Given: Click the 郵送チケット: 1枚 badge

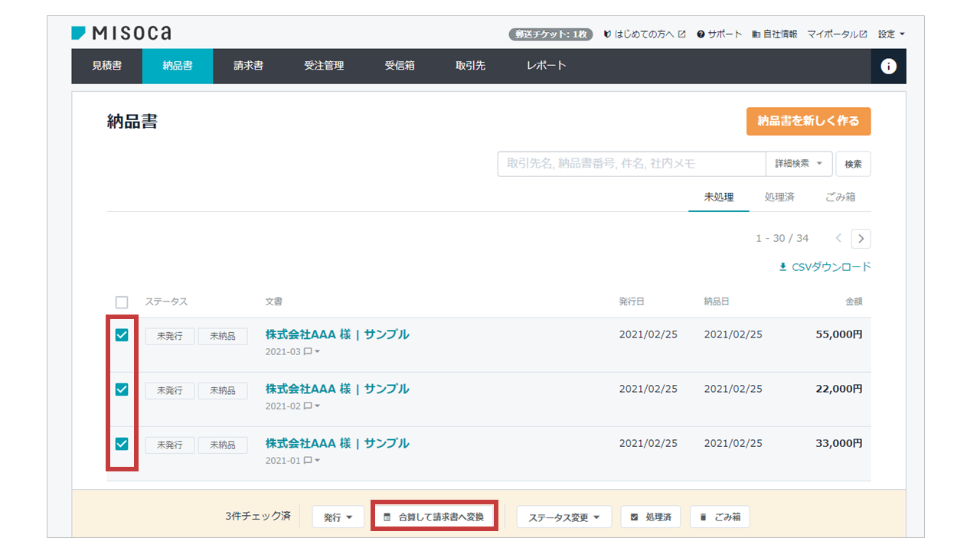Looking at the screenshot, I should pyautogui.click(x=550, y=34).
